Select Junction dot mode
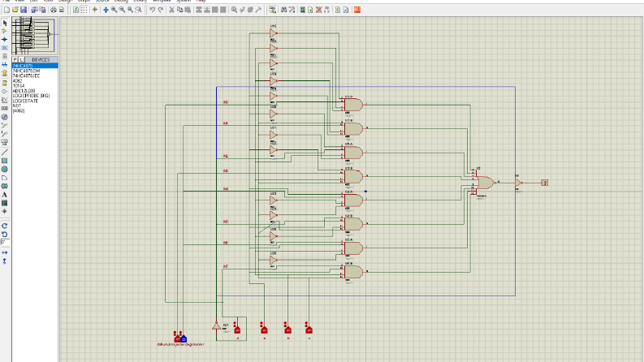This screenshot has height=362, width=644. point(5,40)
